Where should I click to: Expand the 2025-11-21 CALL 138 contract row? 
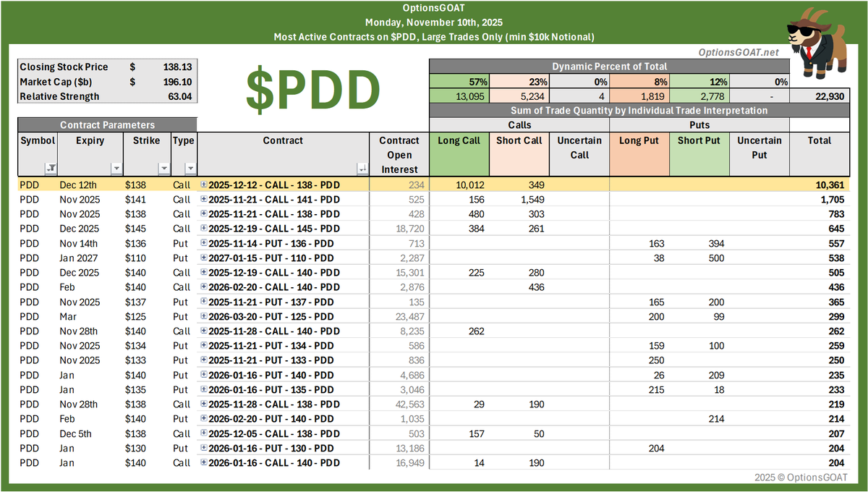click(204, 214)
